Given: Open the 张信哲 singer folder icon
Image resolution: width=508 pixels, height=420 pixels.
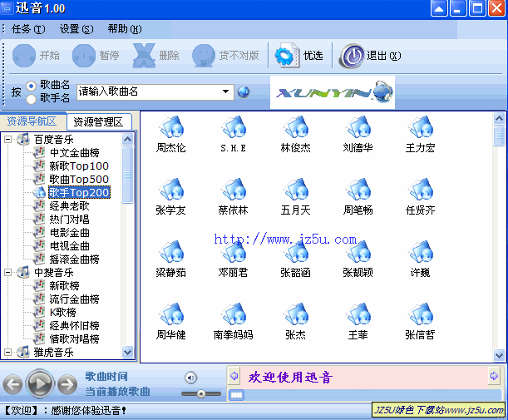Looking at the screenshot, I should [x=420, y=314].
